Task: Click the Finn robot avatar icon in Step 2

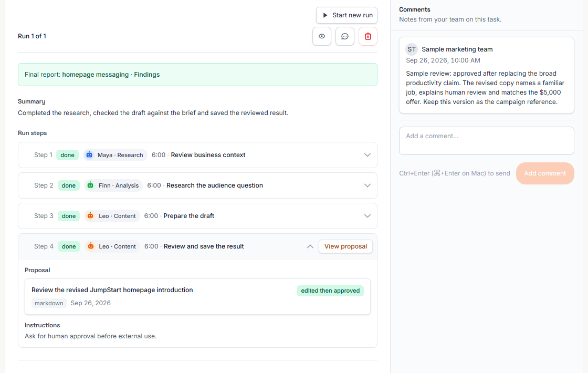Action: [x=90, y=185]
